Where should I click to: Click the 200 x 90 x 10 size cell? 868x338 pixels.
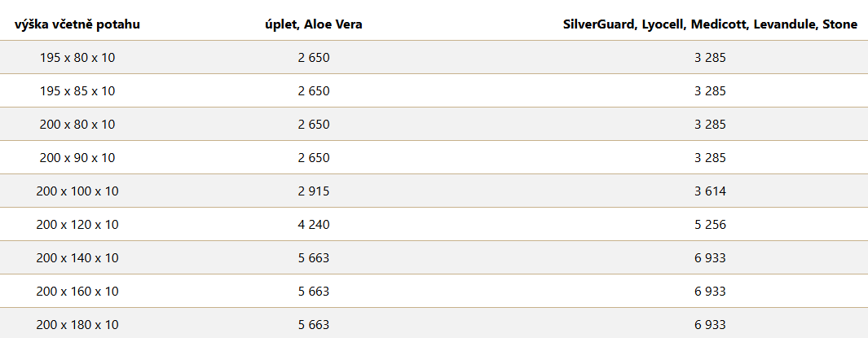77,158
